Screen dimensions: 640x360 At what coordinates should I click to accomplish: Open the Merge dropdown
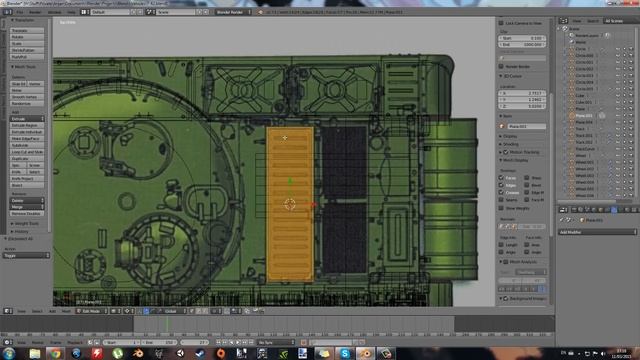27,207
